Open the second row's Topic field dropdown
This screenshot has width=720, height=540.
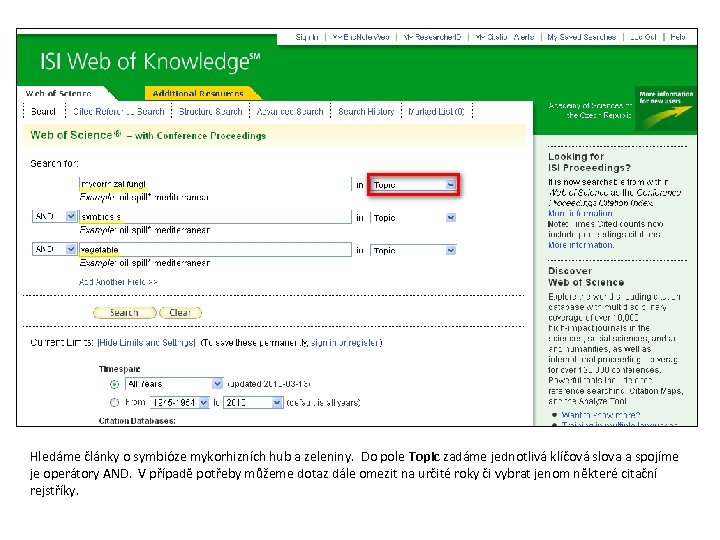pyautogui.click(x=413, y=218)
